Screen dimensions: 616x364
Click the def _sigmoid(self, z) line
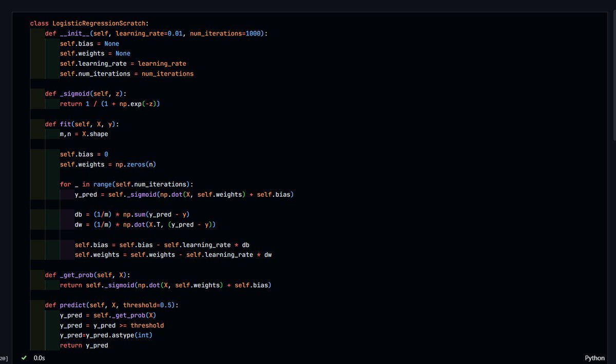86,93
